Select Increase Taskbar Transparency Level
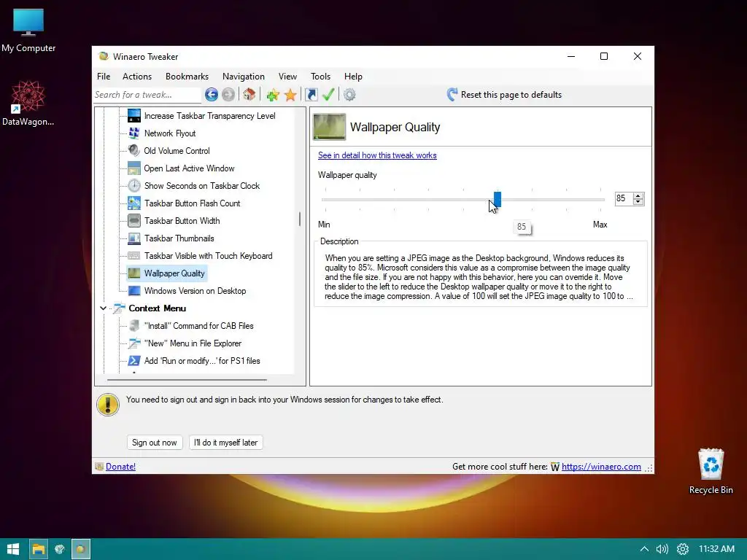This screenshot has width=747, height=560. coord(209,116)
